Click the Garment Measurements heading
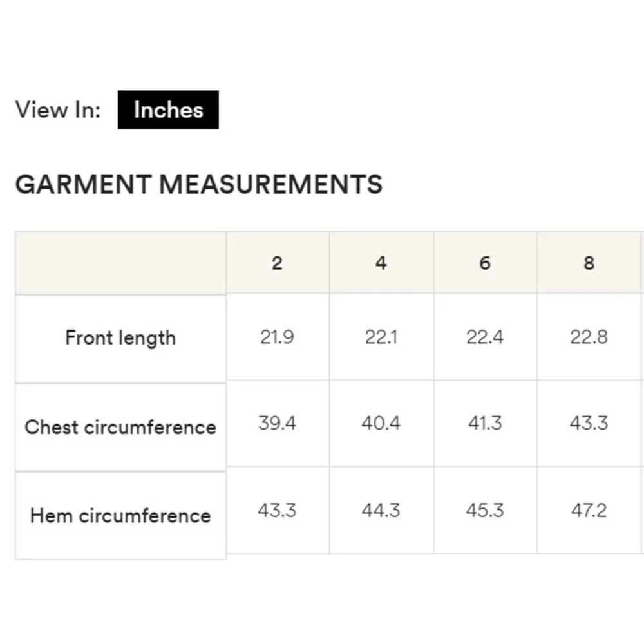 [x=198, y=185]
